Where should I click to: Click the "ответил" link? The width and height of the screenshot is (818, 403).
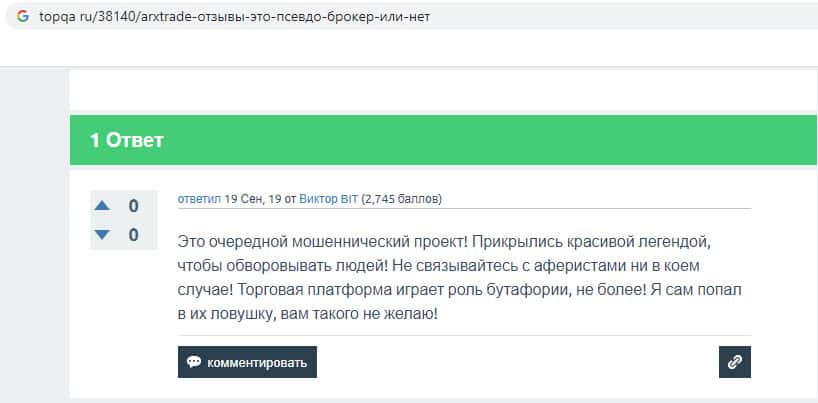(199, 199)
